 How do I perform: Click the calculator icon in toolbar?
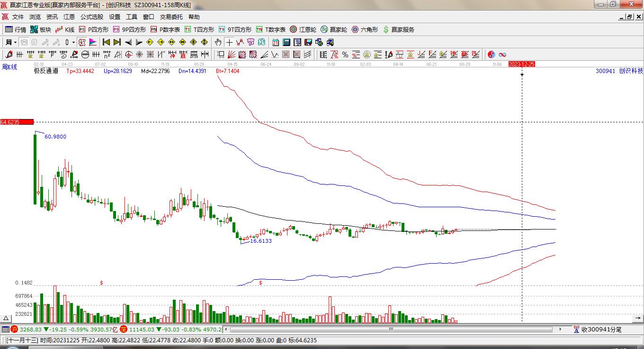286,42
